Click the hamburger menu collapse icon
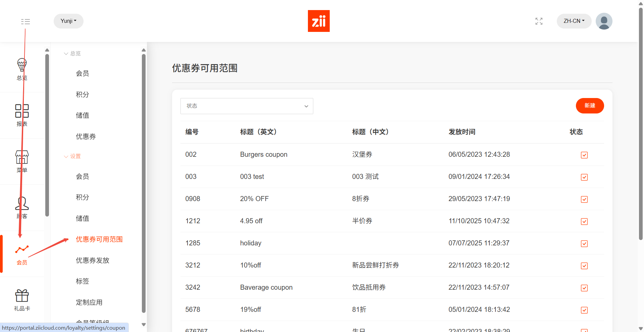644x332 pixels. pyautogui.click(x=25, y=21)
